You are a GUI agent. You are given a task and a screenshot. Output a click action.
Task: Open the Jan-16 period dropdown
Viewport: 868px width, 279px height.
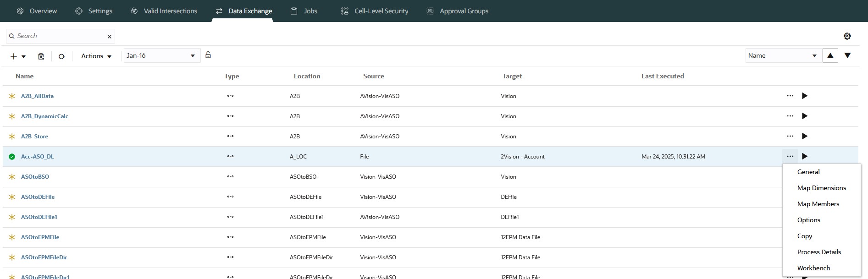click(161, 56)
